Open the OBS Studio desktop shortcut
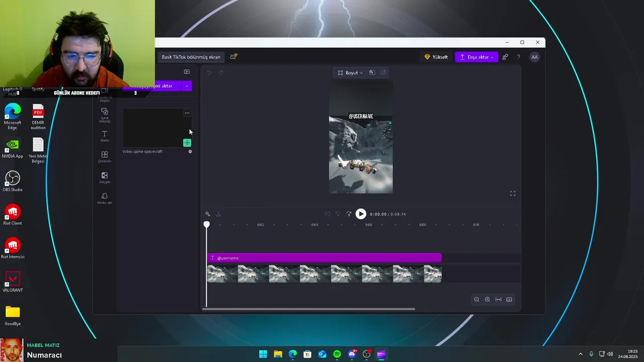This screenshot has height=362, width=644. click(x=13, y=182)
